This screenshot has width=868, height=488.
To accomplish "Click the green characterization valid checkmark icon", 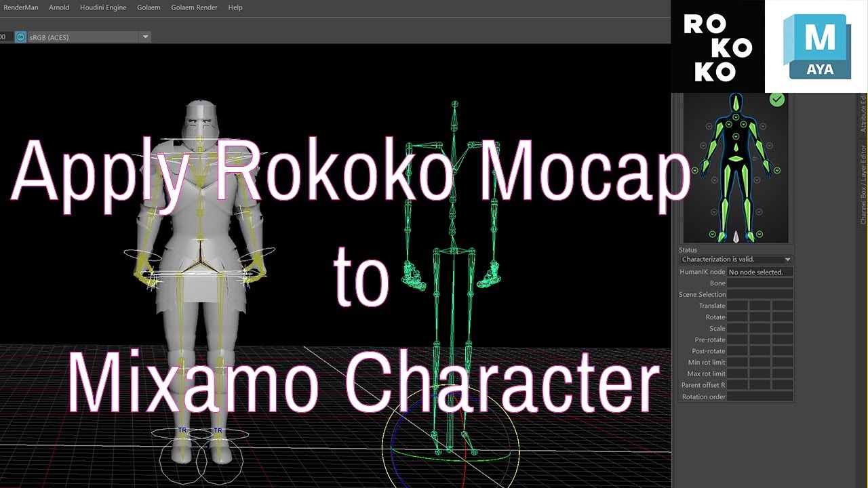I will pyautogui.click(x=777, y=99).
